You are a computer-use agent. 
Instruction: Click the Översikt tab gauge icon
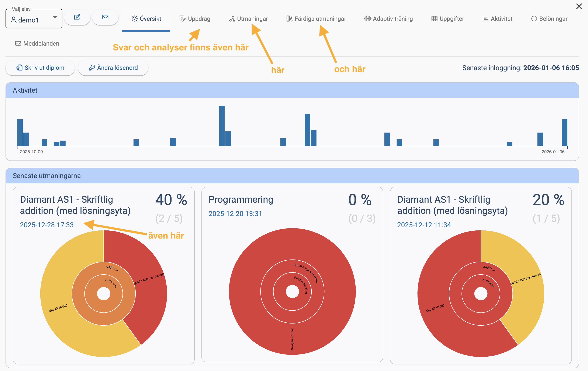[134, 19]
